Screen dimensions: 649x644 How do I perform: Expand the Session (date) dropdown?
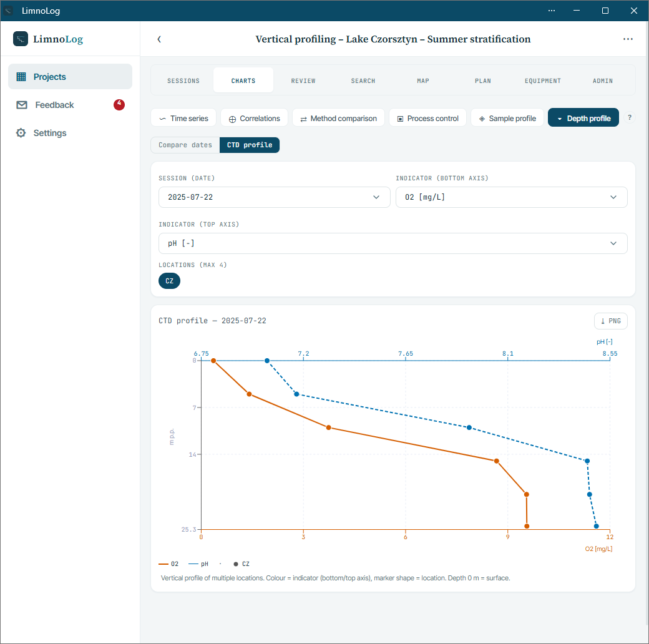click(x=274, y=197)
